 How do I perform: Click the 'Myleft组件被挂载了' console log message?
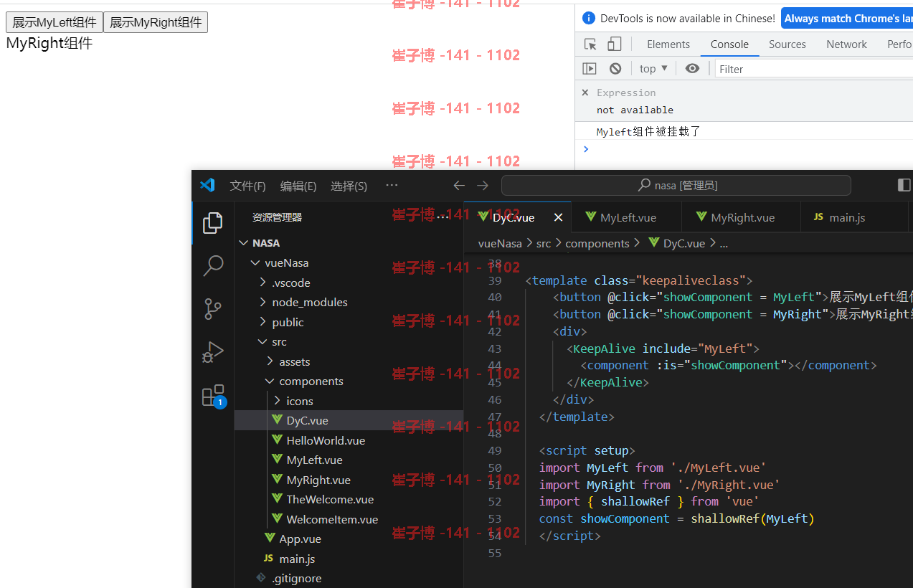point(648,132)
